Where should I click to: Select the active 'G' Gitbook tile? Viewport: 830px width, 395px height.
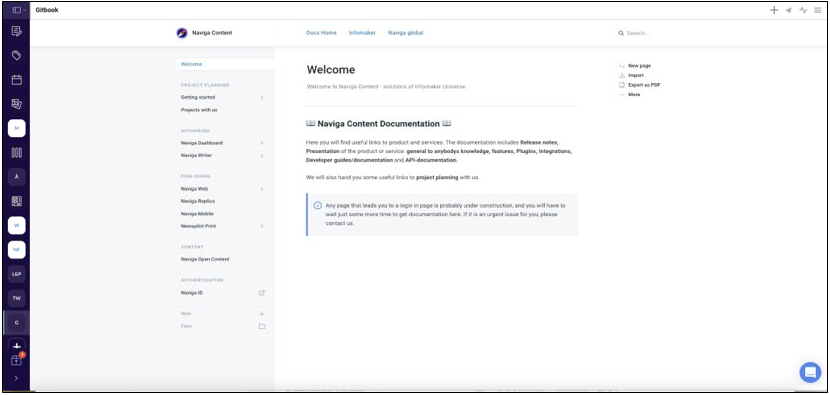point(16,322)
